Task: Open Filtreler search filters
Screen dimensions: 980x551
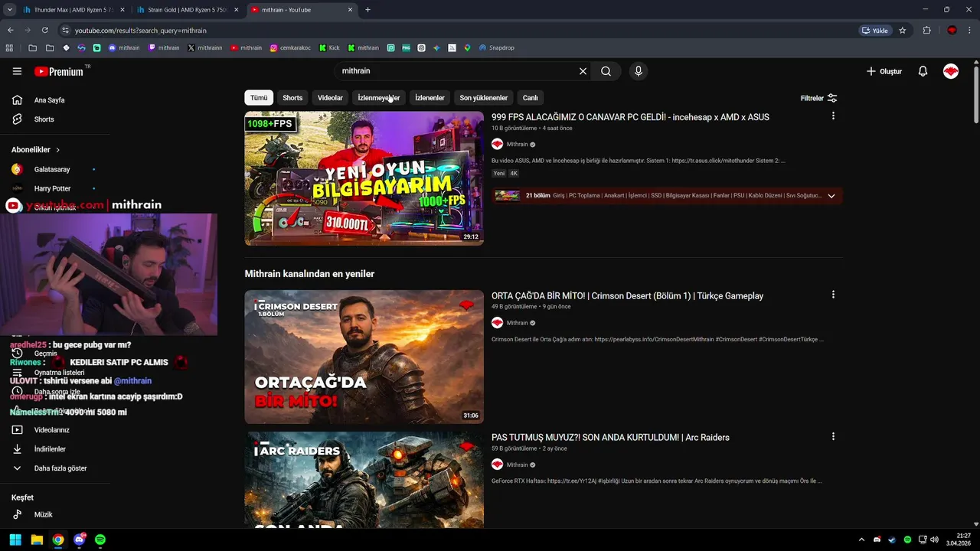Action: 818,98
